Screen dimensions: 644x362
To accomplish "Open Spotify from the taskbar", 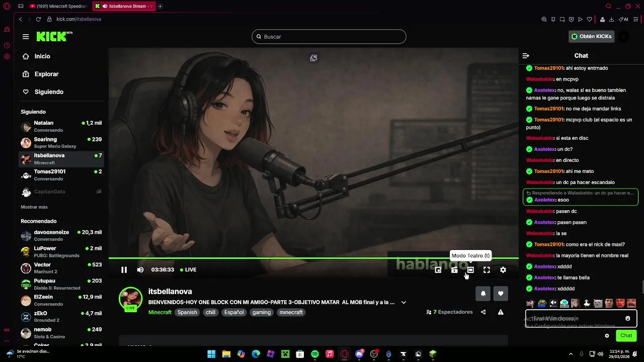I will tap(315, 354).
